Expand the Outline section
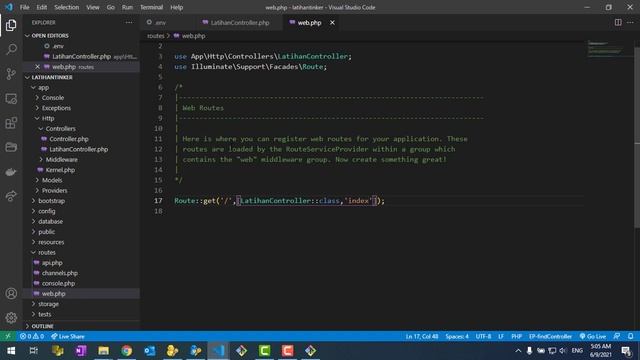Image resolution: width=640 pixels, height=360 pixels. click(82, 326)
